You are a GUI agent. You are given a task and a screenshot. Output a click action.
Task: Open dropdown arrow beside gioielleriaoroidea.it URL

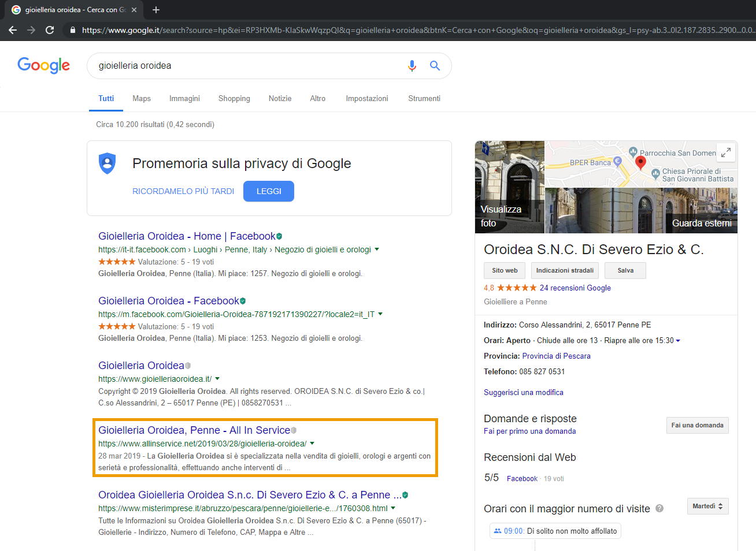(x=217, y=379)
